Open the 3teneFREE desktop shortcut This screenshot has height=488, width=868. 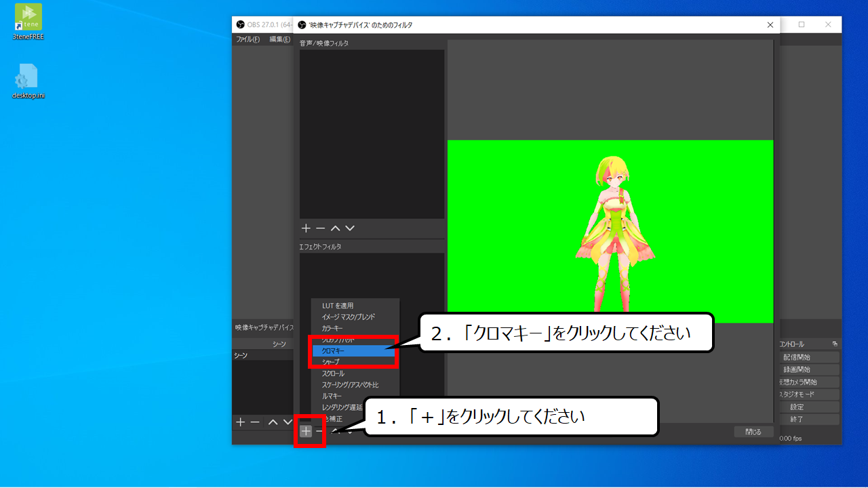click(x=28, y=22)
